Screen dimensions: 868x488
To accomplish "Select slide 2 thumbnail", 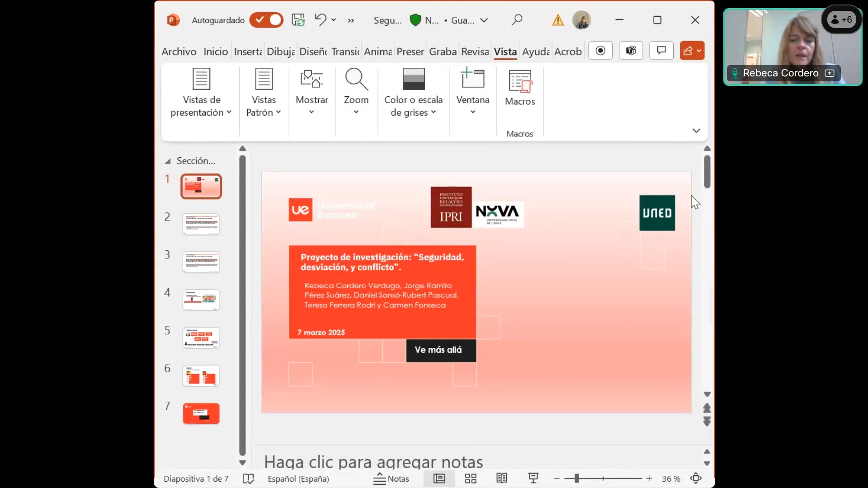I will [201, 224].
